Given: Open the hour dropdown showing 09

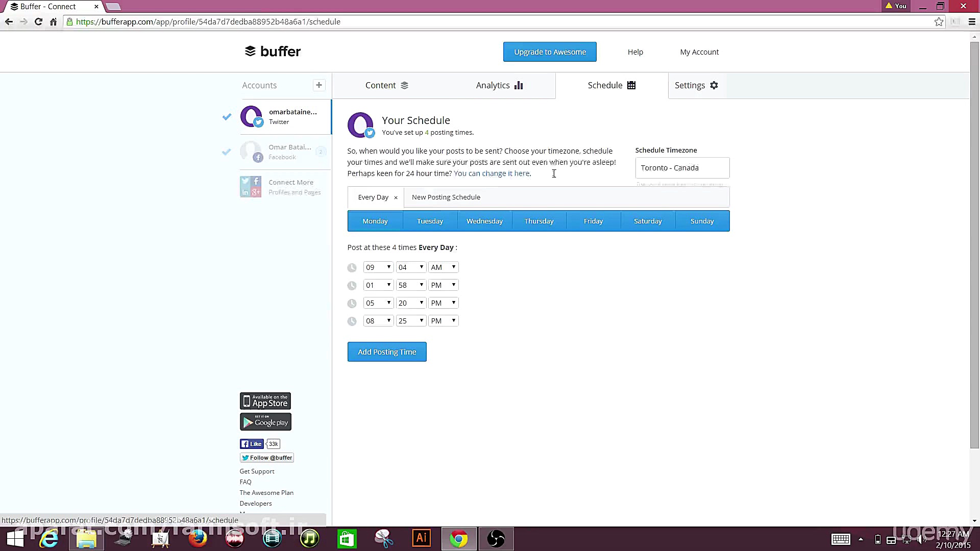Looking at the screenshot, I should click(x=378, y=267).
